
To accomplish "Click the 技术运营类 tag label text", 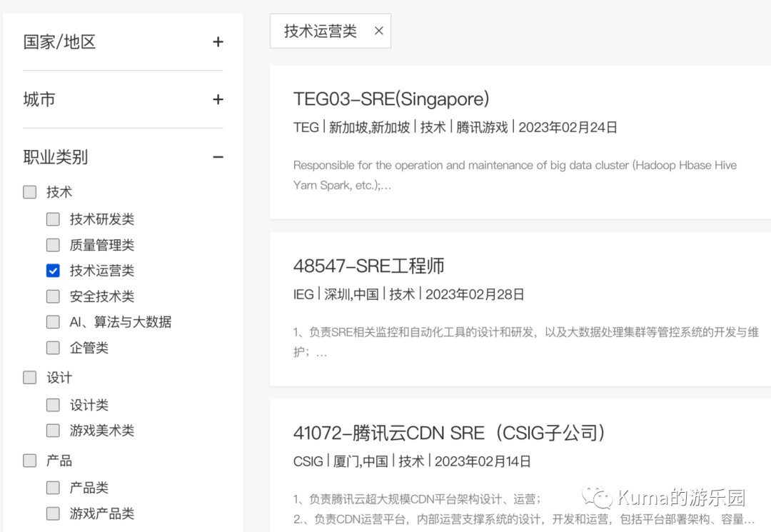I will coord(321,31).
